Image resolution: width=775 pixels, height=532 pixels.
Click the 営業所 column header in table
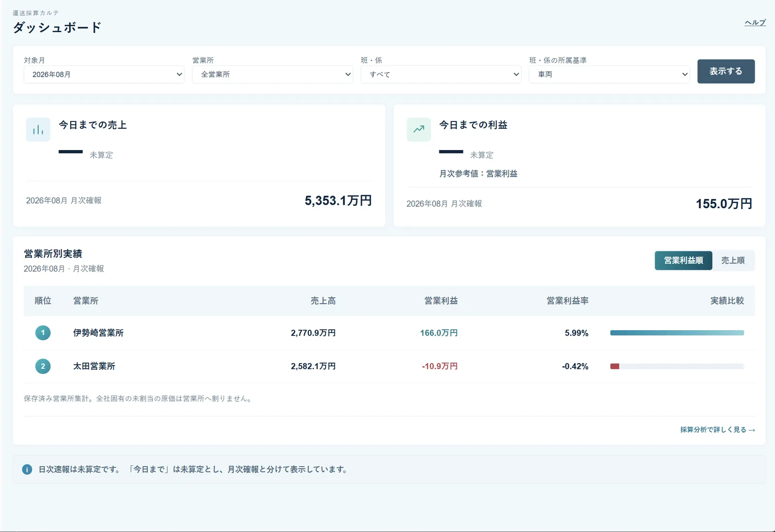coord(86,301)
